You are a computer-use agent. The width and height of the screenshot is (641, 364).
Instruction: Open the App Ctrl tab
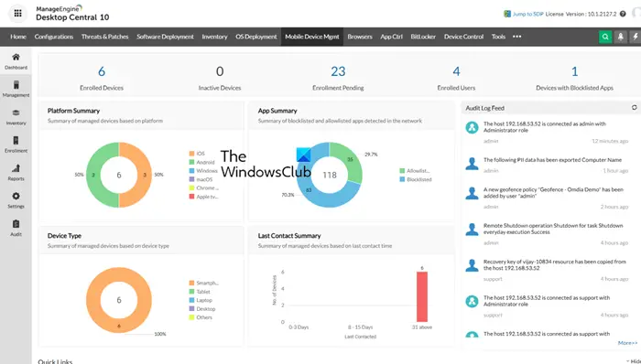(391, 37)
